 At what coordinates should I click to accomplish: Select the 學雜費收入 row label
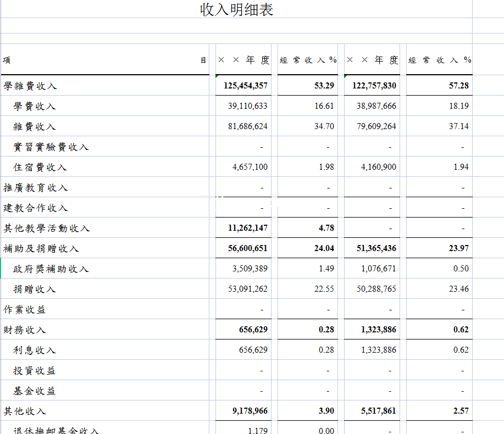pyautogui.click(x=30, y=86)
